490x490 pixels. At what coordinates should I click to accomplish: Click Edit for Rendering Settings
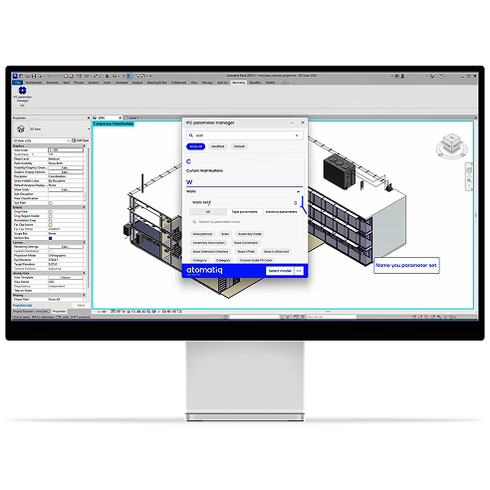66,247
